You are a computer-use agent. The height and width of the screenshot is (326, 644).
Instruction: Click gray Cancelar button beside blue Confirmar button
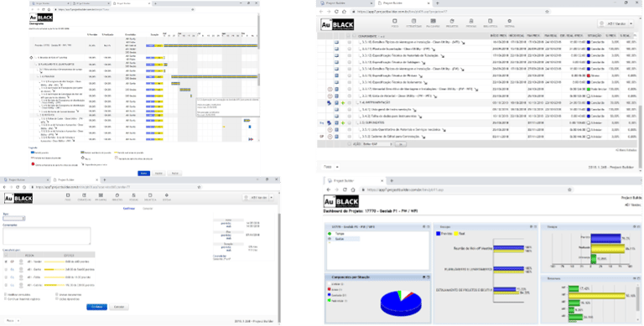click(x=119, y=307)
